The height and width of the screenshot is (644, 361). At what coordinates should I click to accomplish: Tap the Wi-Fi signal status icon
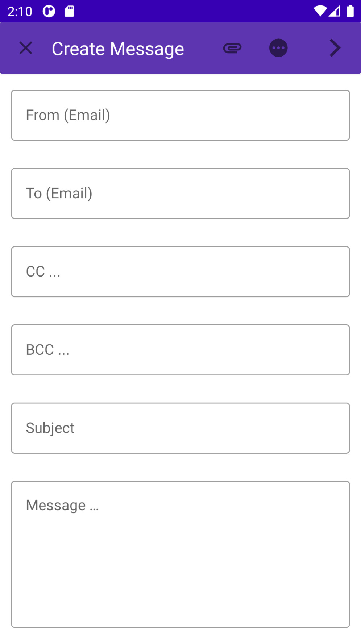[x=320, y=11]
